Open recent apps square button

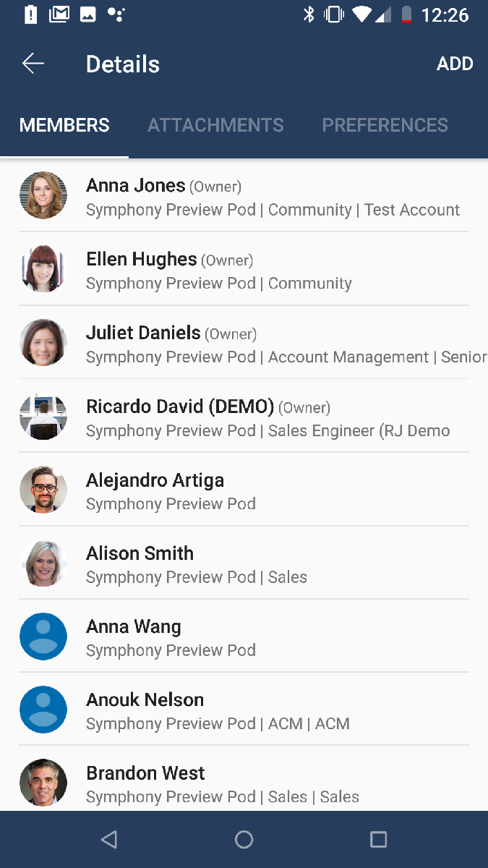click(x=378, y=839)
